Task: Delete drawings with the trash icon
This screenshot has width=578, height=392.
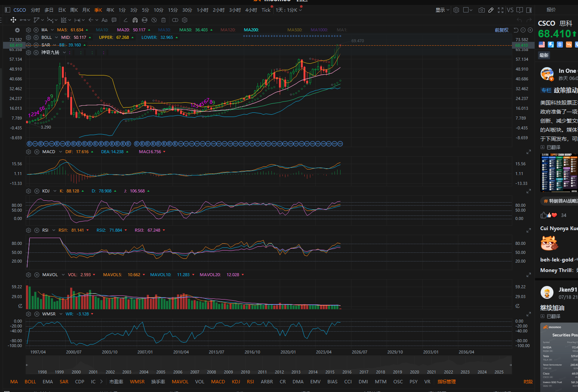Action: coord(163,20)
